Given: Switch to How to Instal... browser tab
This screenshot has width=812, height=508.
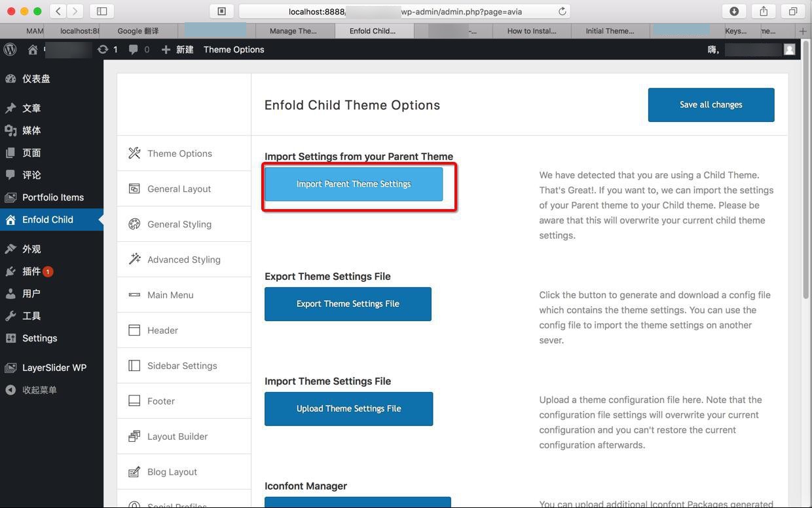Looking at the screenshot, I should click(531, 31).
